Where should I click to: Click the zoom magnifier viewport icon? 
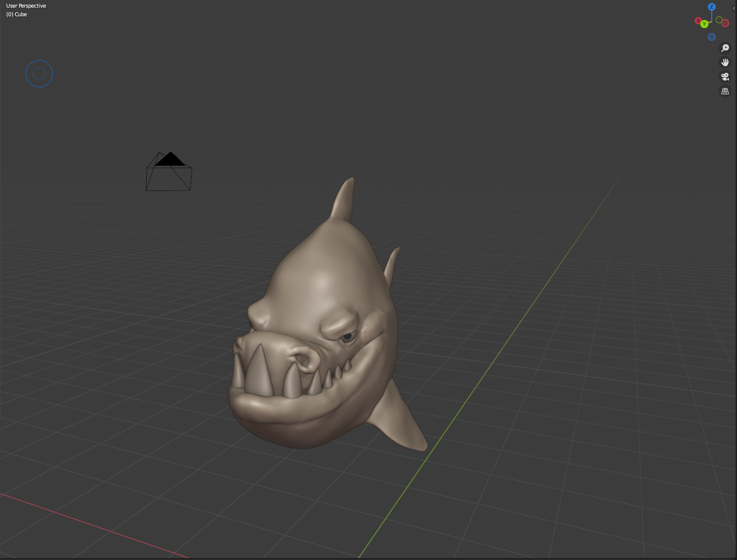point(725,48)
